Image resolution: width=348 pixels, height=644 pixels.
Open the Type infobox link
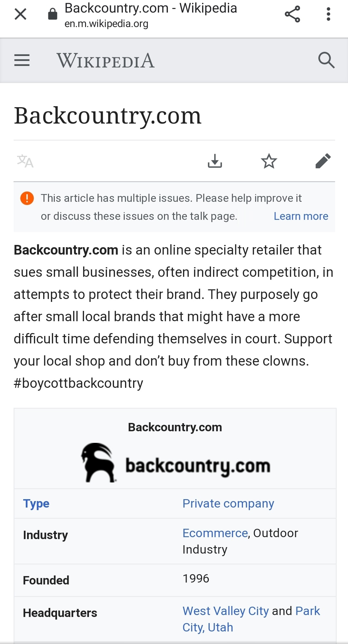click(x=36, y=504)
